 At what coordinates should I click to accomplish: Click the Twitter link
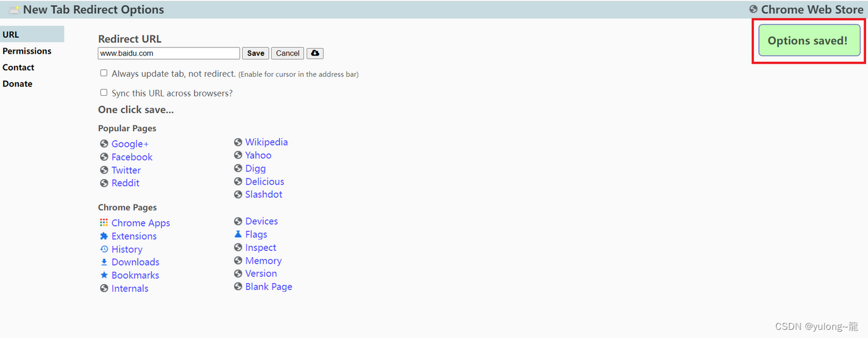[126, 170]
